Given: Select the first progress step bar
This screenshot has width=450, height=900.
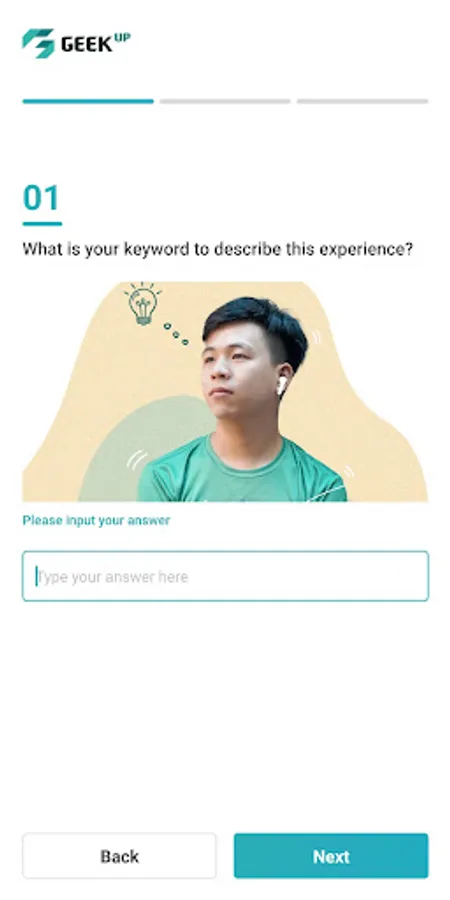Looking at the screenshot, I should point(88,102).
